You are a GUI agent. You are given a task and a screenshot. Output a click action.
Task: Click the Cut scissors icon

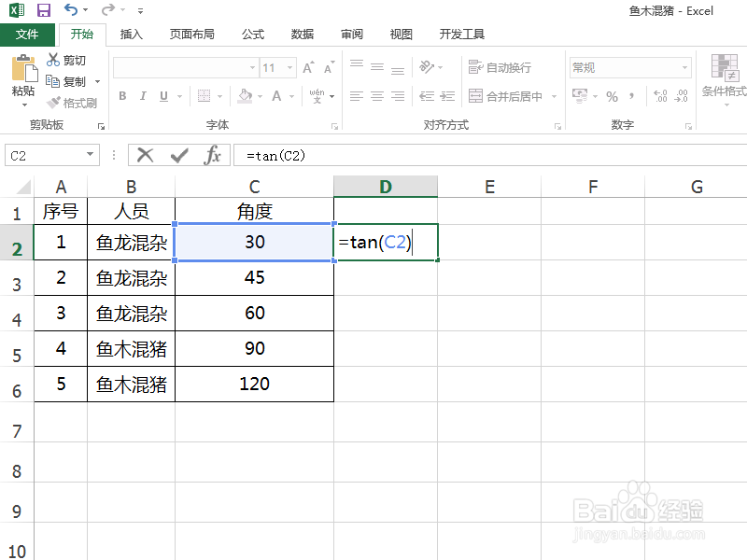pyautogui.click(x=52, y=60)
